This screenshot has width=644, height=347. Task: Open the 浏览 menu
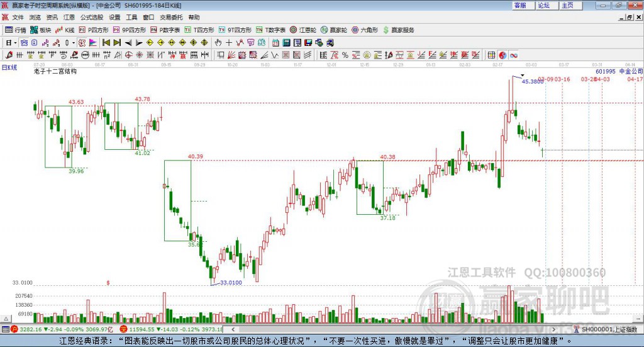pyautogui.click(x=35, y=17)
